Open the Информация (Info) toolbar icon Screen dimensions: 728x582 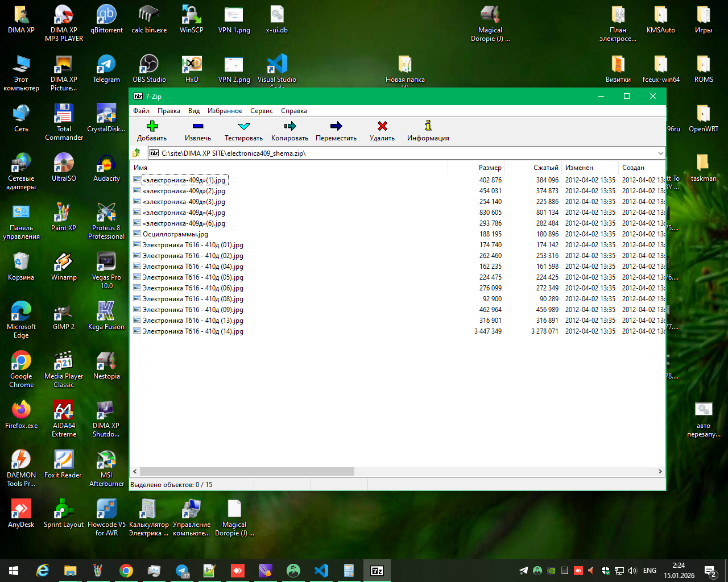(x=428, y=126)
